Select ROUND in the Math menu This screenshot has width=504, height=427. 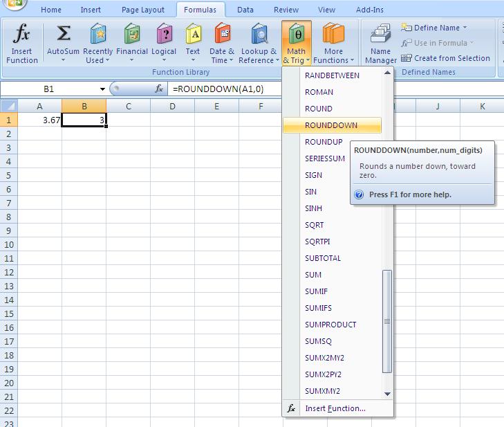tap(332, 109)
